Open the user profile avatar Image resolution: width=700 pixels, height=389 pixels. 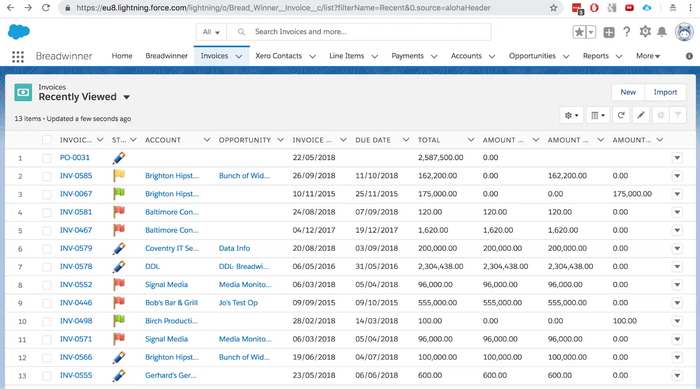pyautogui.click(x=684, y=32)
